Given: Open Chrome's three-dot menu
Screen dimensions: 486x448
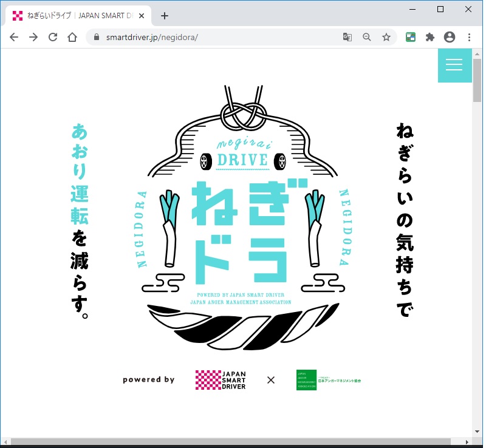Looking at the screenshot, I should 469,37.
